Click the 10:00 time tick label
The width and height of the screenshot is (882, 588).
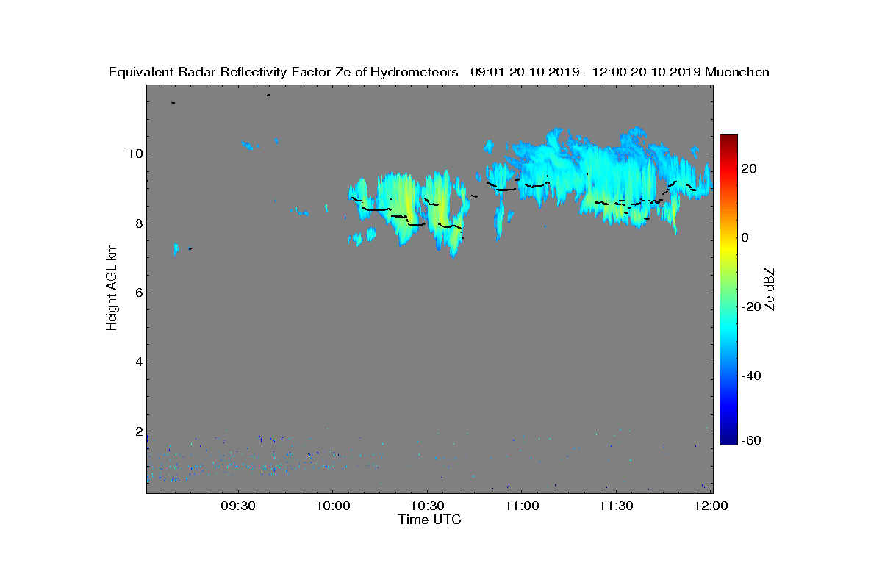[x=332, y=506]
